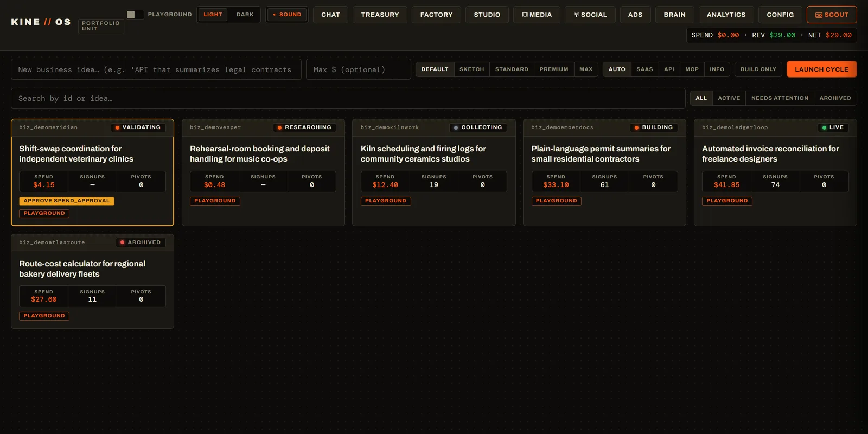This screenshot has height=434, width=868.
Task: Open the Automated invoice reconciliation card
Action: click(775, 173)
